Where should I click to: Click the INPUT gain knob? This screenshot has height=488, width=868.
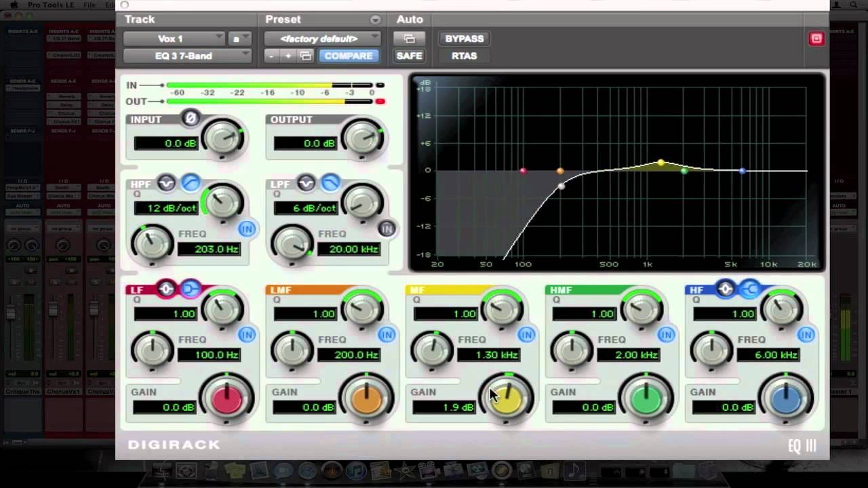click(x=223, y=138)
